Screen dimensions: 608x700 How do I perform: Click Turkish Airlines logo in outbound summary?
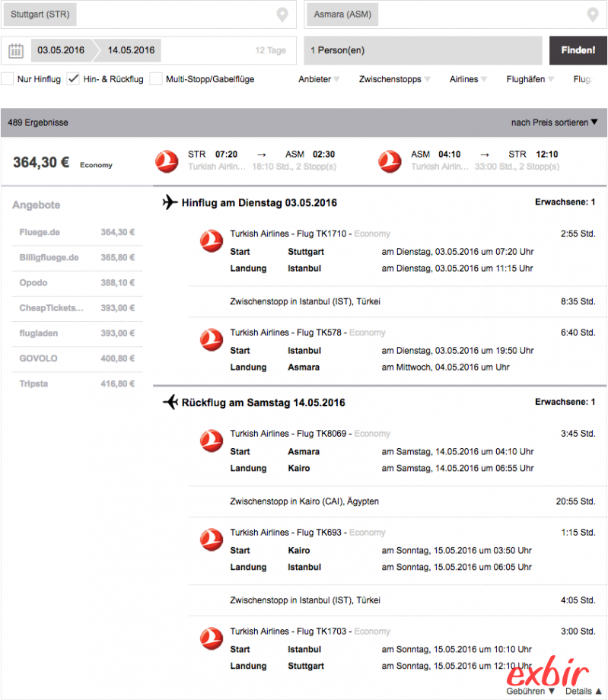(x=167, y=161)
